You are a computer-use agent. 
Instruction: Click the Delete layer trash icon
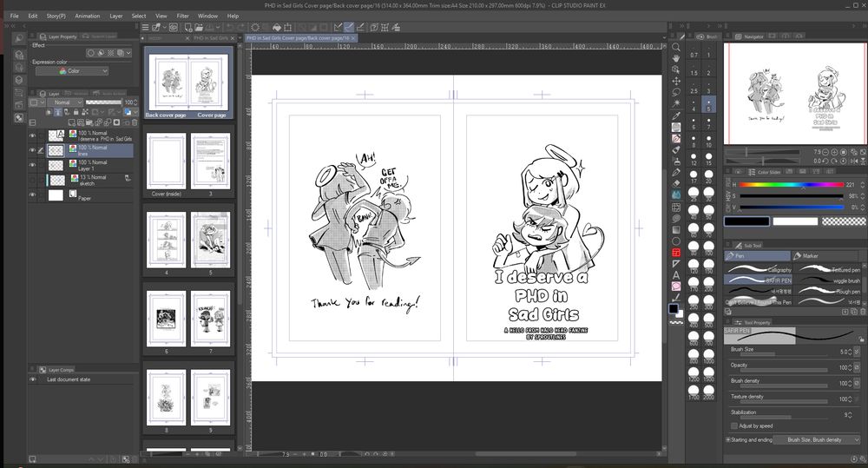[x=135, y=122]
